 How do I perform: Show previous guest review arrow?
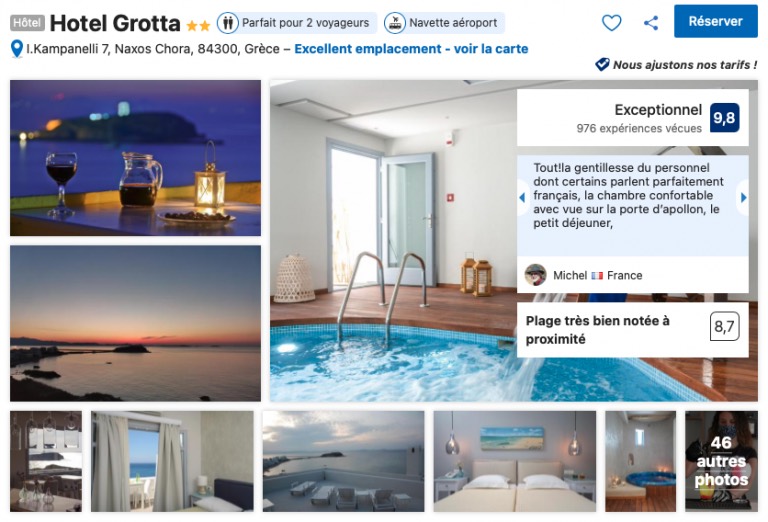523,197
